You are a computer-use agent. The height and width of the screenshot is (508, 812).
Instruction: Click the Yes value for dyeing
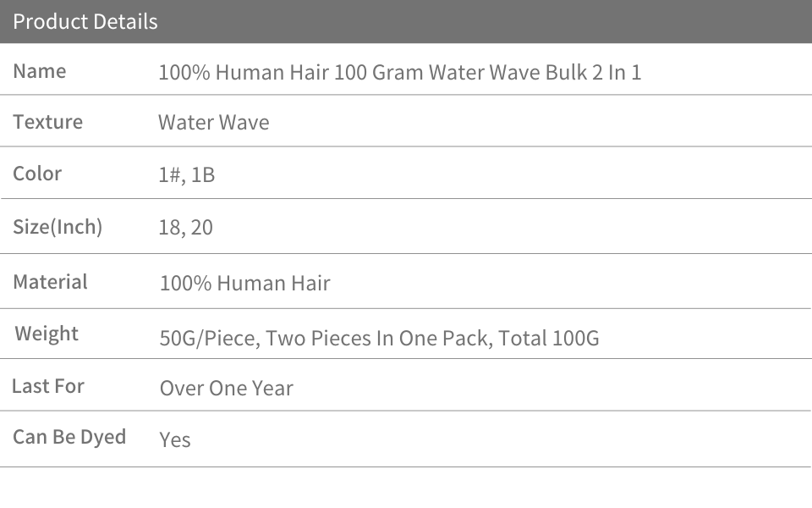tap(175, 439)
